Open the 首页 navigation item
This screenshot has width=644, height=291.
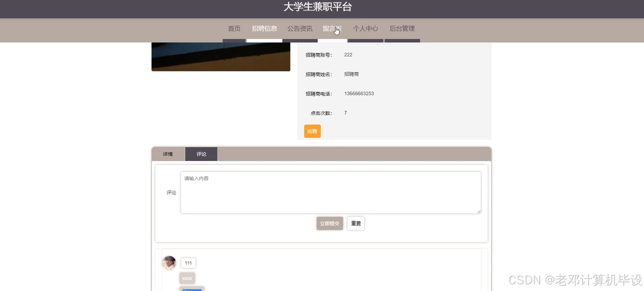pyautogui.click(x=234, y=28)
